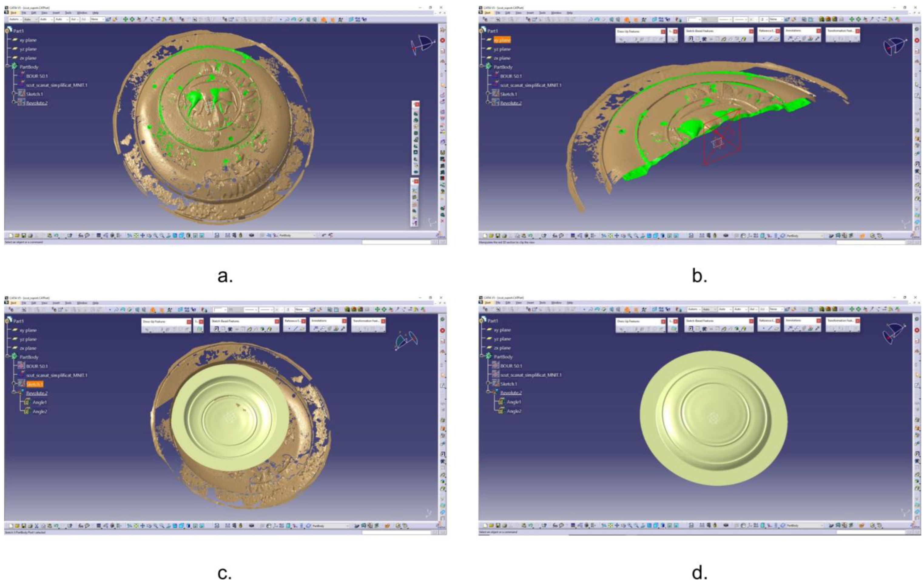
Task: Click Save icon in panel c bottom toolbar
Action: click(x=23, y=526)
